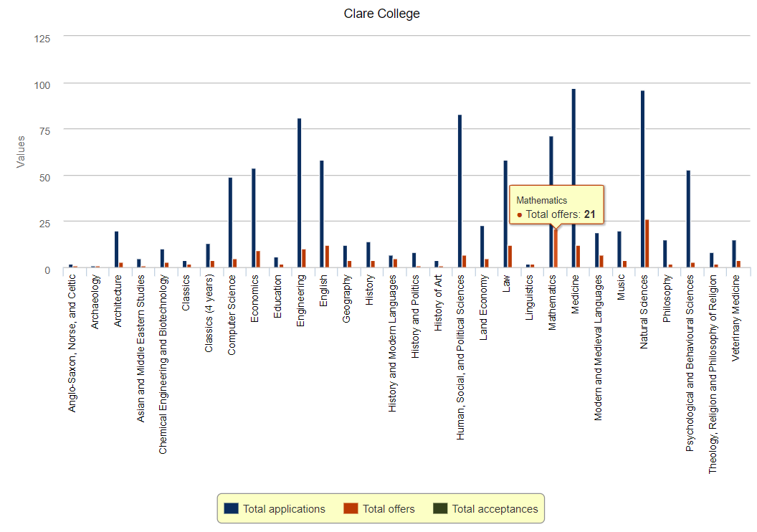Toggle the Total acceptances legend item
The width and height of the screenshot is (757, 532).
(486, 509)
